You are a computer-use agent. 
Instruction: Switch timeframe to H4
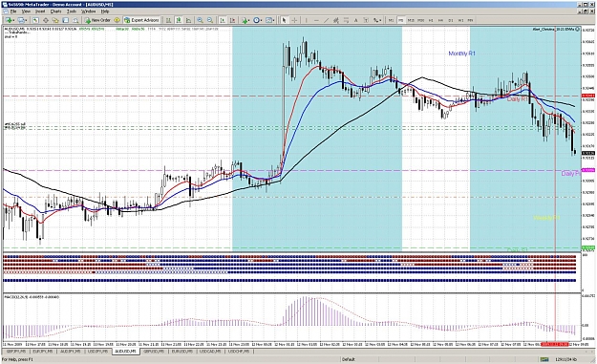tap(441, 20)
